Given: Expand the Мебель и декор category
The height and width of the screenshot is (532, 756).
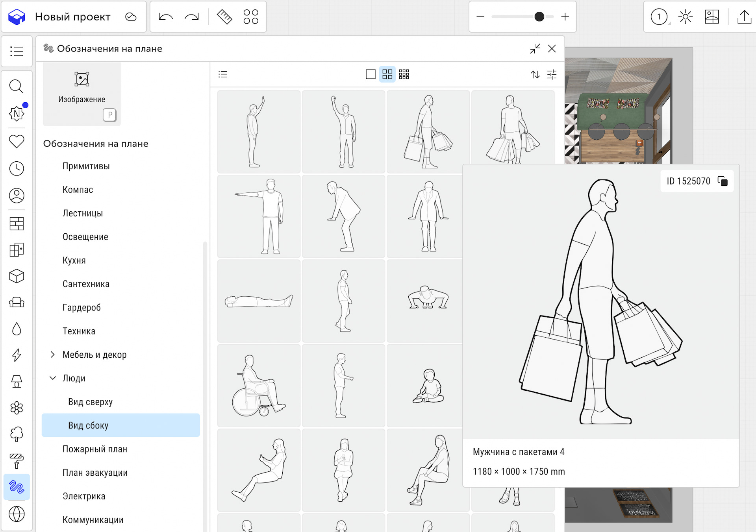Looking at the screenshot, I should [53, 355].
